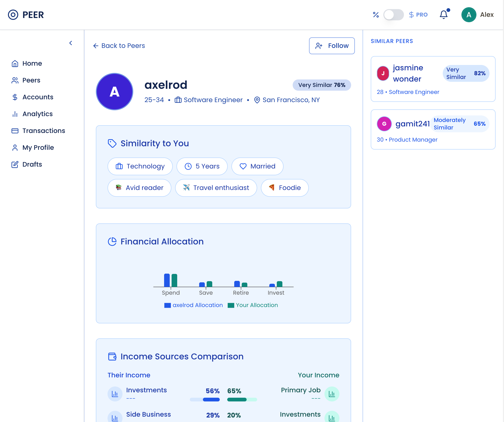Click the Back to Peers link
The height and width of the screenshot is (422, 504).
coord(119,46)
